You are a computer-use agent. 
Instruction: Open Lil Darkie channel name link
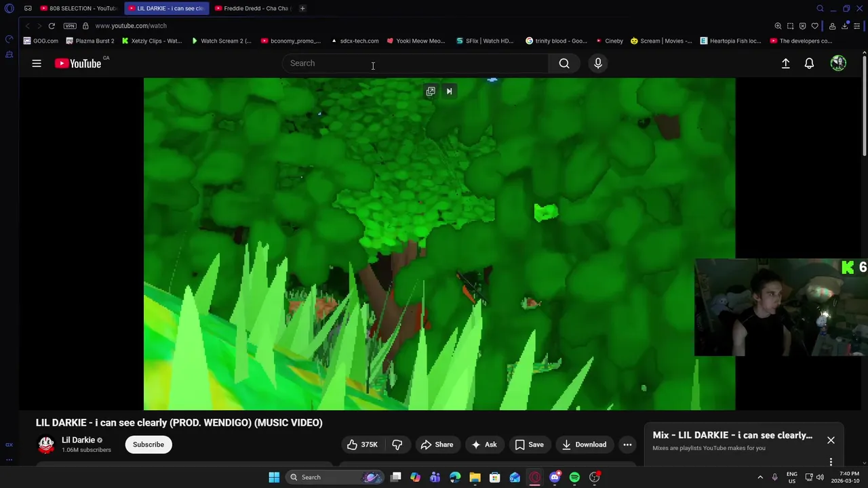[78, 440]
